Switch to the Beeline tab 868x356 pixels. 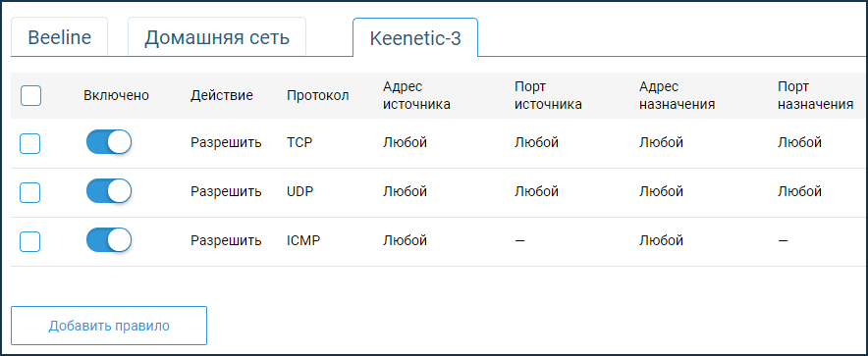click(x=59, y=37)
